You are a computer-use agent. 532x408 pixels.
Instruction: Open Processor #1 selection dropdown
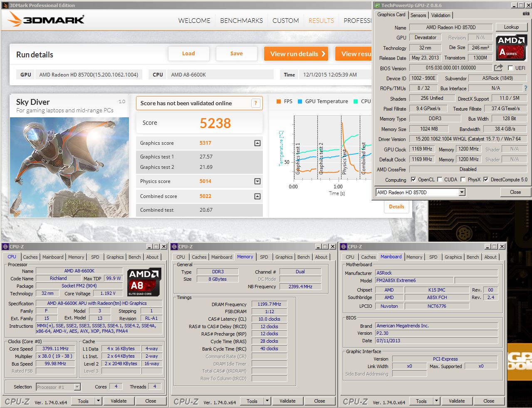77,387
